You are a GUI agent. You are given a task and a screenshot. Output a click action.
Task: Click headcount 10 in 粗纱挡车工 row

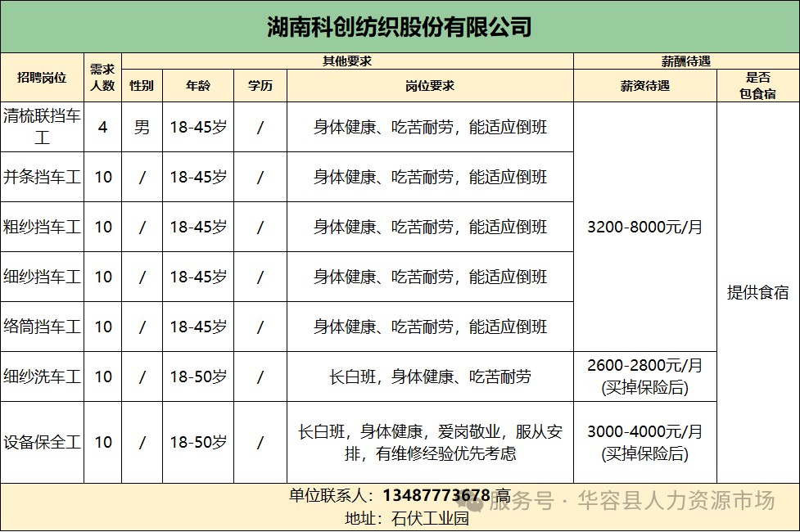[x=102, y=227]
